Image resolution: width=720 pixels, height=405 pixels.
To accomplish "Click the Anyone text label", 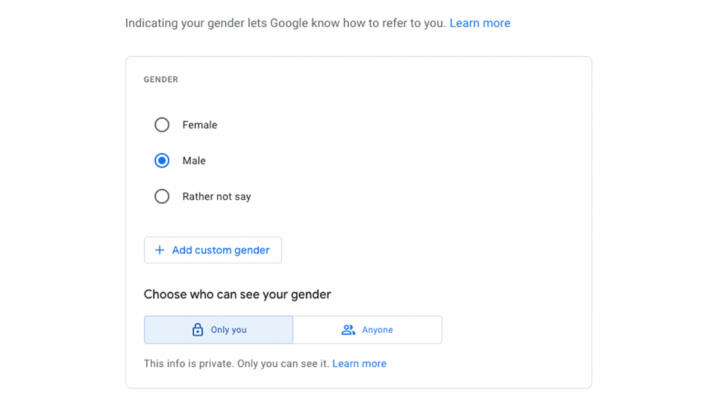I will coord(377,330).
